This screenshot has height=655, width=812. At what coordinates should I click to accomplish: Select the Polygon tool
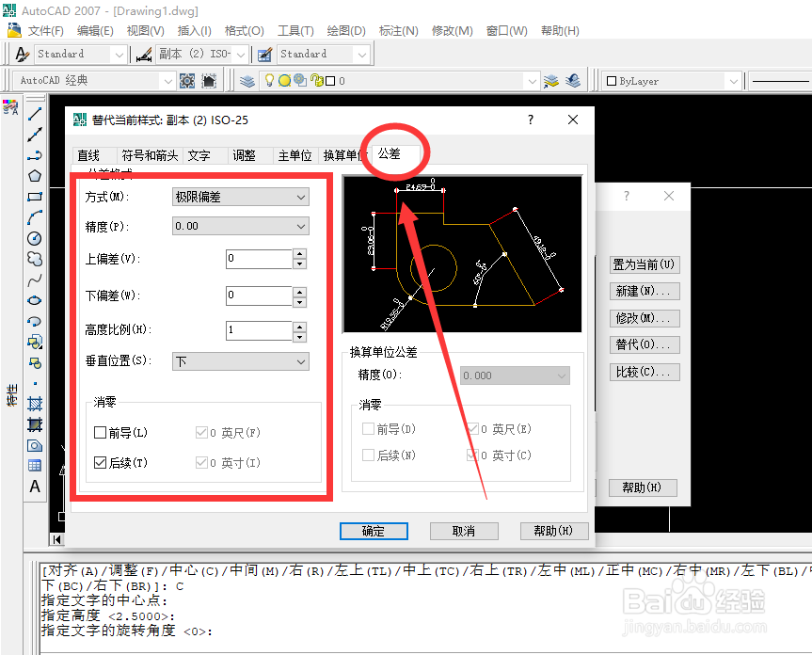tap(35, 176)
